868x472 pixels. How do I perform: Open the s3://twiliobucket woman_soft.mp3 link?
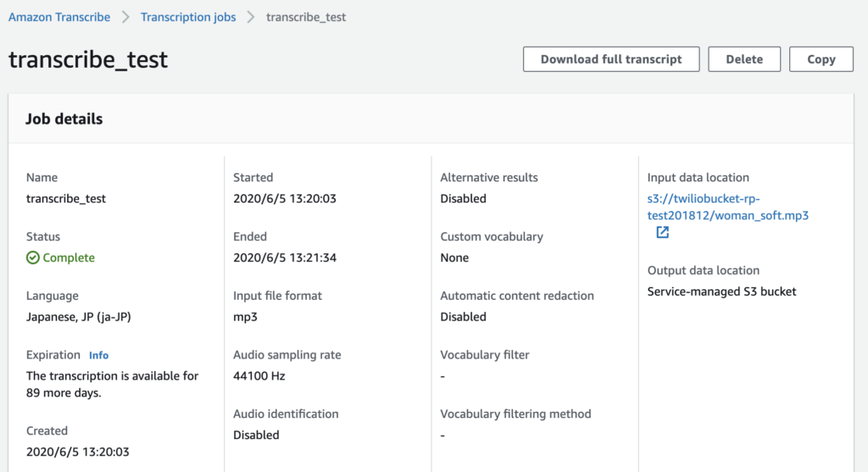(x=728, y=207)
